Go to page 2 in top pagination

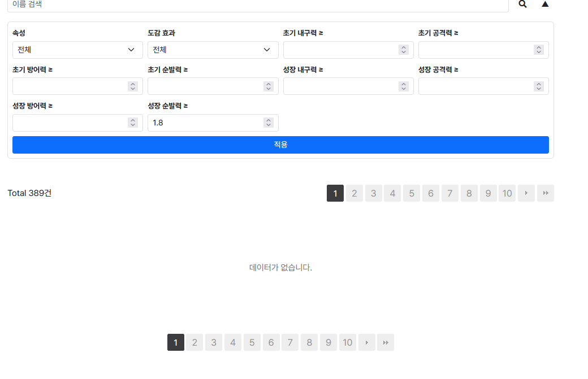pyautogui.click(x=354, y=193)
